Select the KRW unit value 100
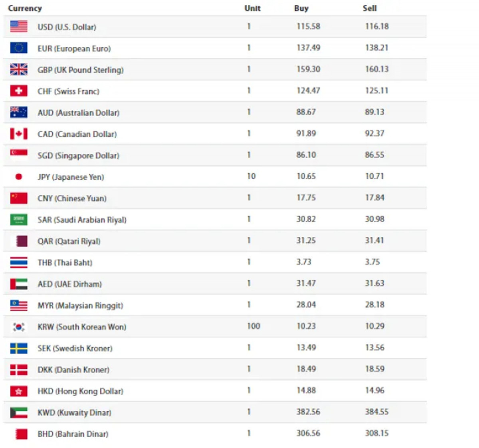479x448 pixels. [253, 326]
